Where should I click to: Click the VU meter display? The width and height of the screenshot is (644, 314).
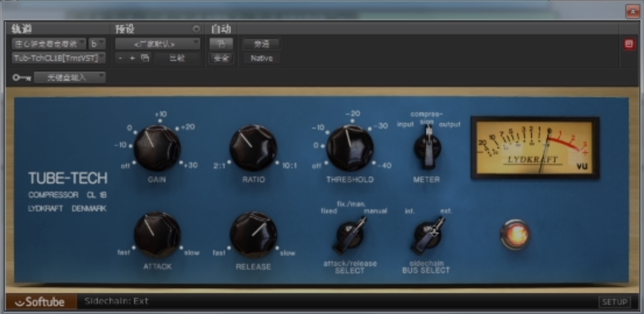[x=535, y=148]
